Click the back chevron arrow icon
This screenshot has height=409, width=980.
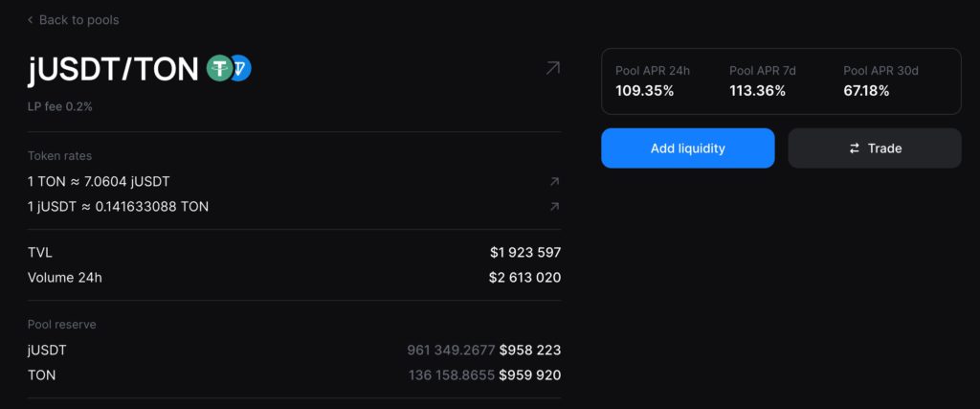coord(31,20)
